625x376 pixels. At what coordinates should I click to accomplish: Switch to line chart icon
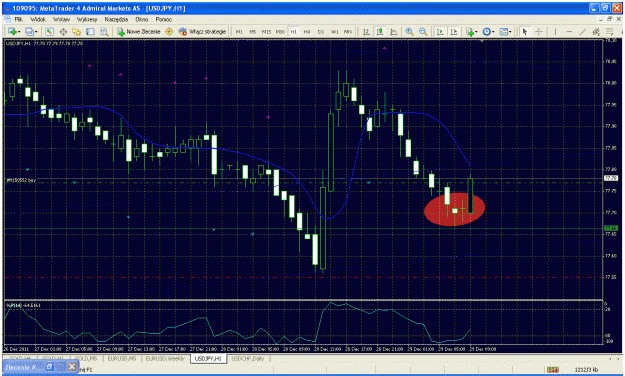[x=393, y=31]
